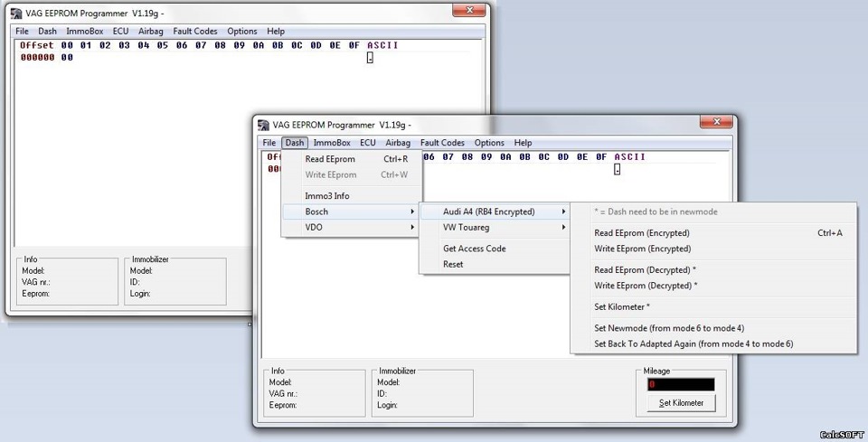Open ImmoBox menu in front window

(x=332, y=143)
